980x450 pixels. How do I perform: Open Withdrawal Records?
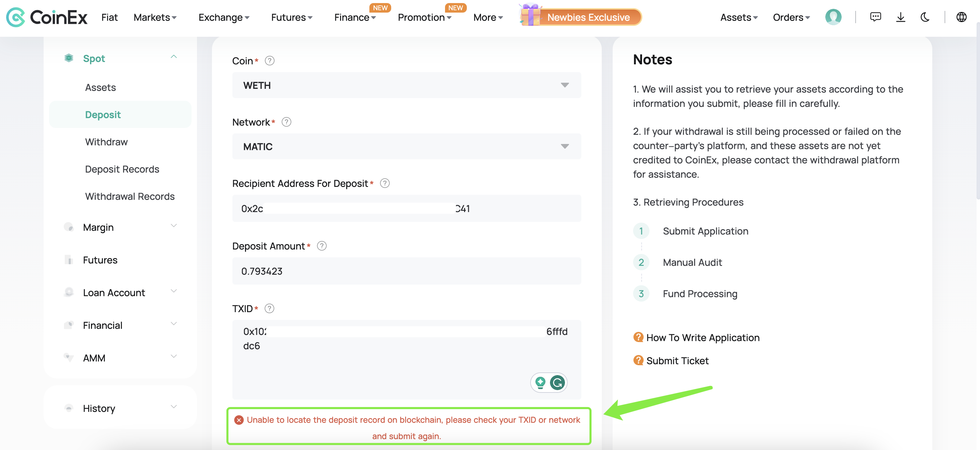130,196
